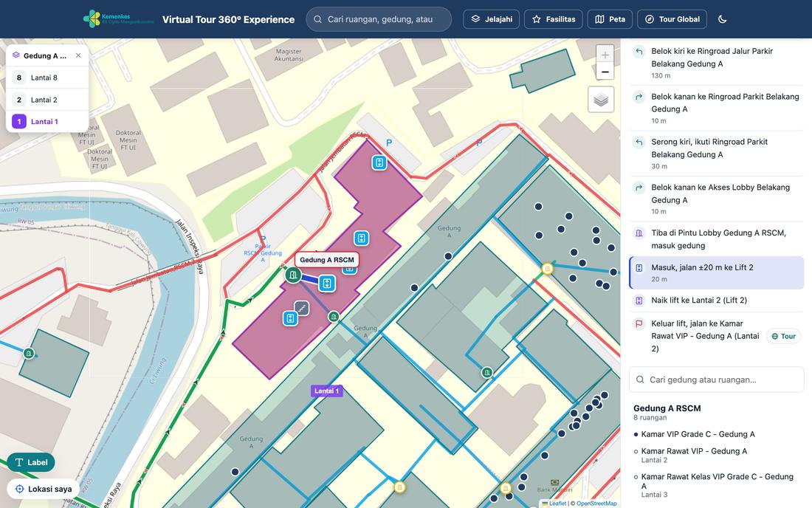Open the Fasilitas menu
Screen dimensions: 812x508
[x=554, y=19]
